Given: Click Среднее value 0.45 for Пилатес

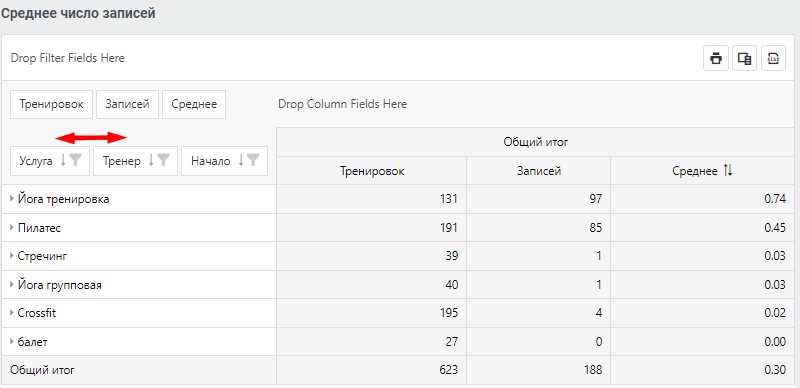Looking at the screenshot, I should 775,228.
